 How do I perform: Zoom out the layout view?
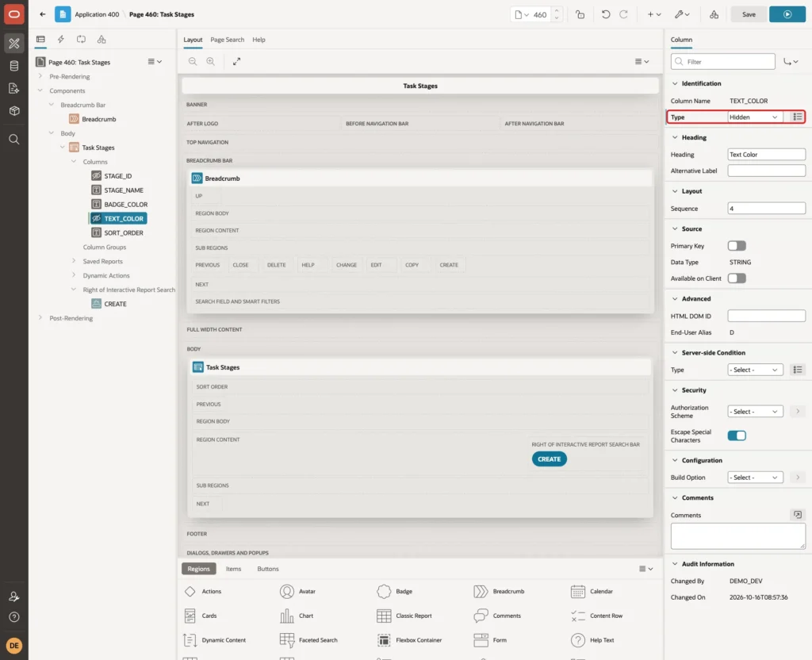click(x=193, y=61)
